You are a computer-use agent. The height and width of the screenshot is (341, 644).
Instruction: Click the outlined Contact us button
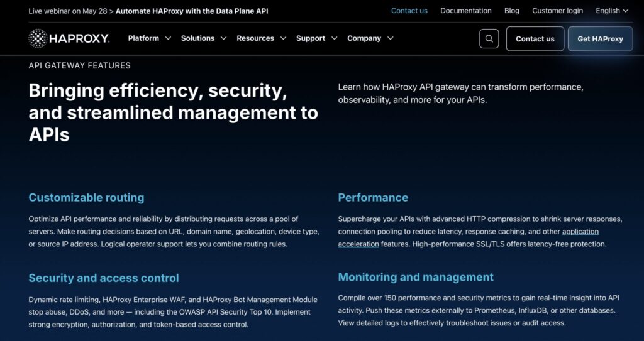(535, 39)
